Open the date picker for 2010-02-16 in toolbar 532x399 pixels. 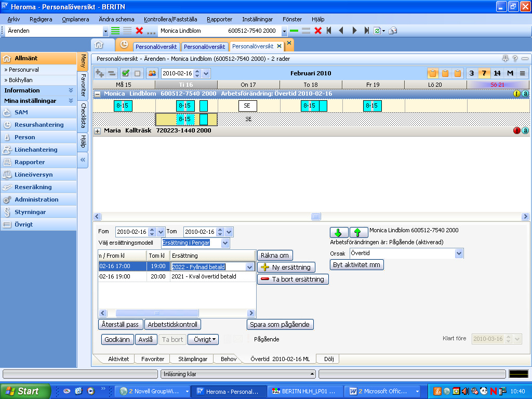click(206, 73)
